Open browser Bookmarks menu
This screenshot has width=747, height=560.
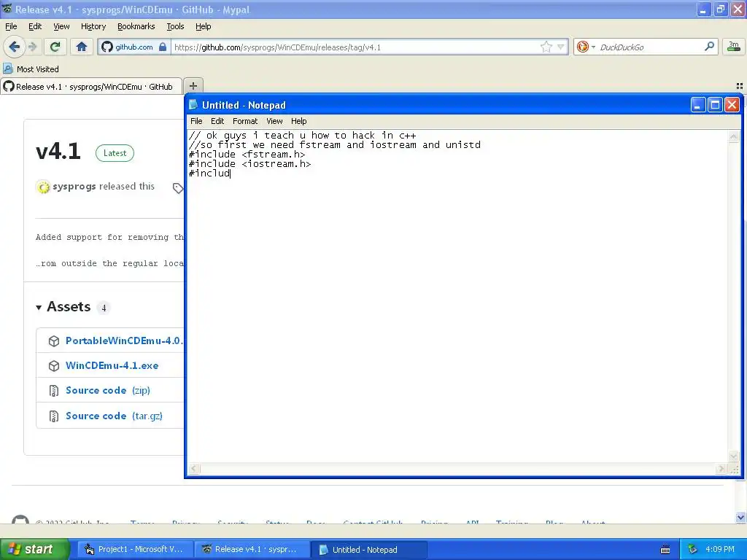(136, 26)
